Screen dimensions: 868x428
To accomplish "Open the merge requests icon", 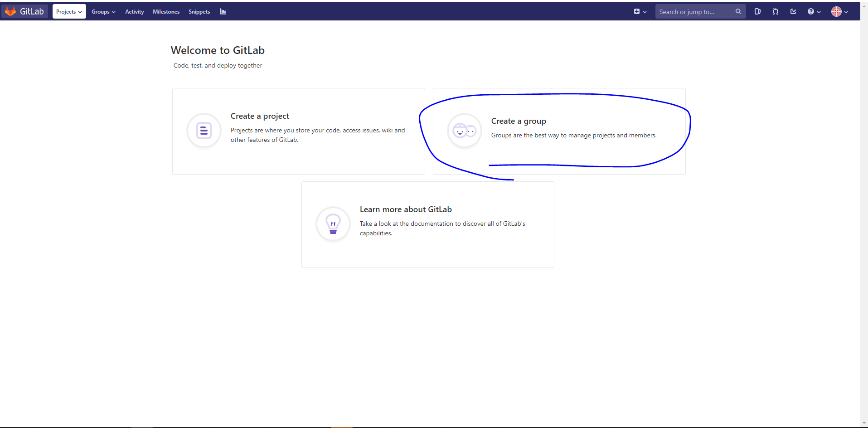I will [x=776, y=12].
